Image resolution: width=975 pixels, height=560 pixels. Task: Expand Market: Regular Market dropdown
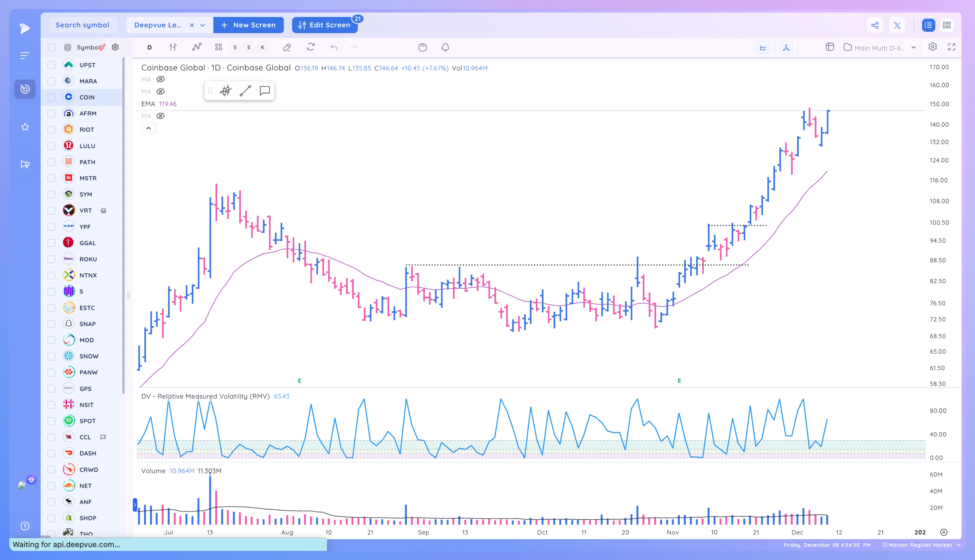click(x=958, y=545)
